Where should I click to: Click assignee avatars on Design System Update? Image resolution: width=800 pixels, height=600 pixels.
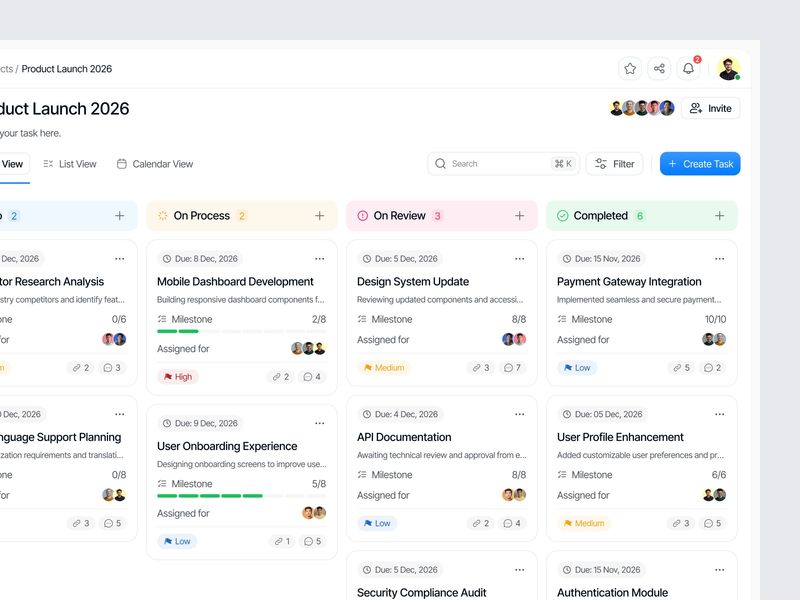tap(514, 339)
